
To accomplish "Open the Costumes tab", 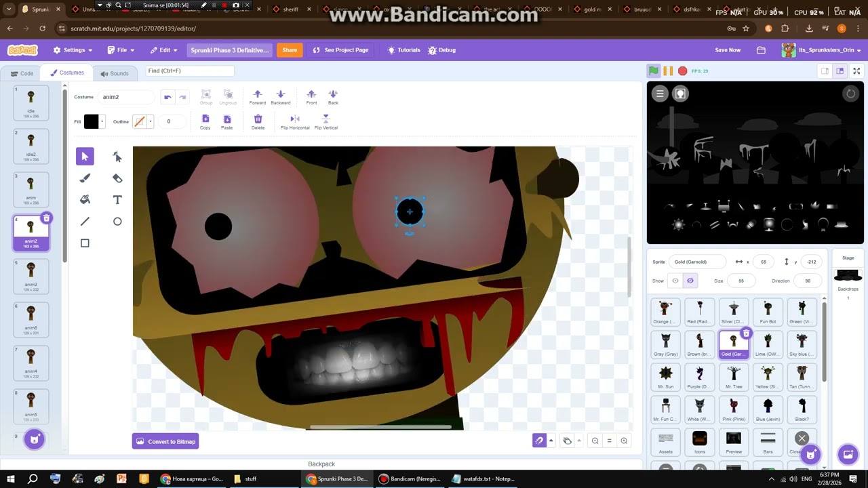I will coord(66,73).
